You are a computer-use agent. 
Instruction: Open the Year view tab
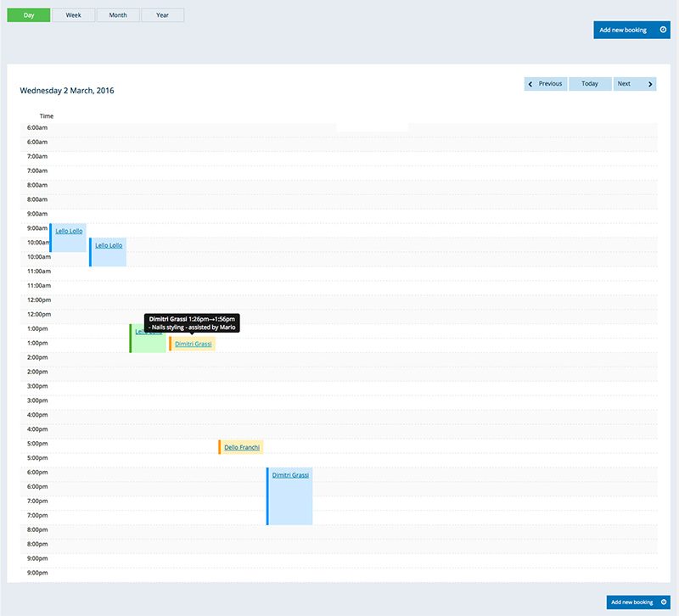pos(162,15)
